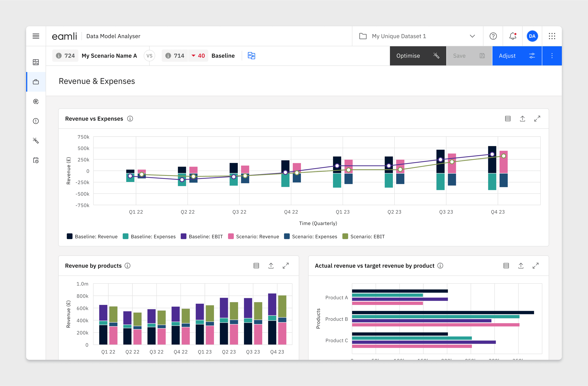
Task: Open the dashboard sidebar tab
Action: [x=36, y=62]
